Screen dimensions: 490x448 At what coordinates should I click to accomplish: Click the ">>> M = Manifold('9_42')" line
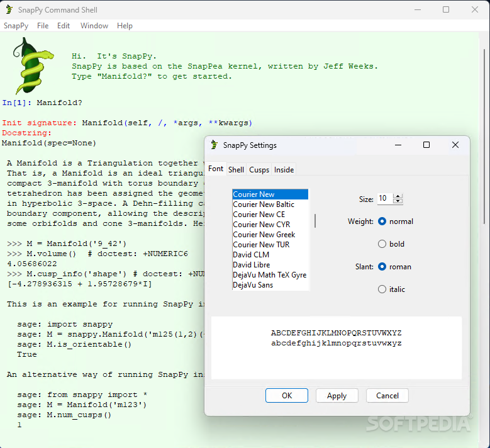click(67, 244)
